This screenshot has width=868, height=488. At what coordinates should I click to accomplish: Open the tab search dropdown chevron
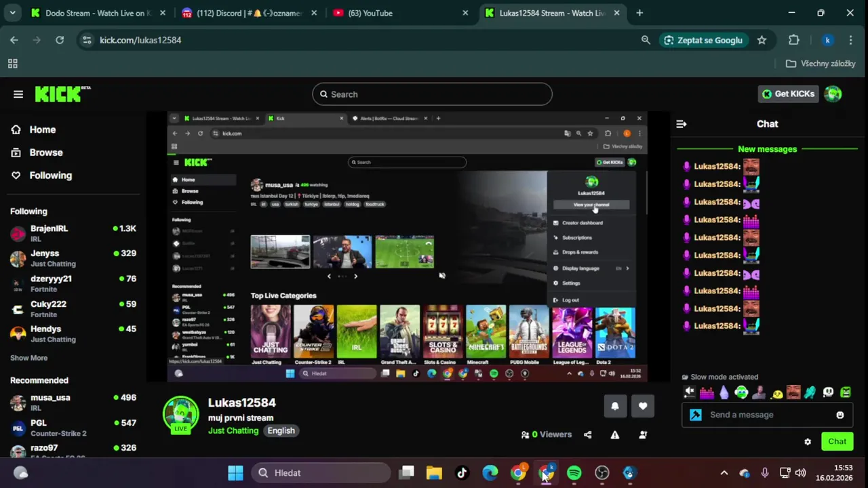coord(12,13)
